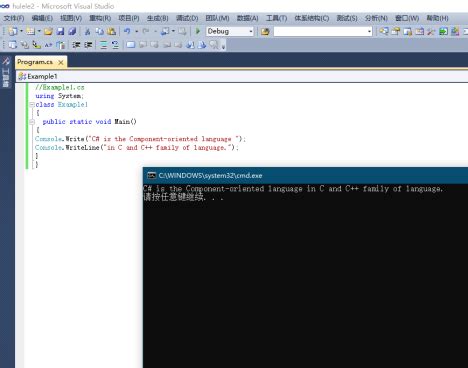Open the 视图(V) menu
Screen dimensions: 468x368
tap(71, 18)
